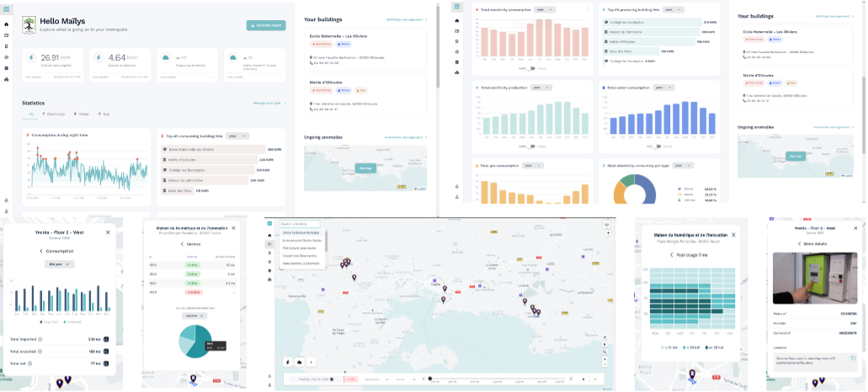This screenshot has width=868, height=392.
Task: Toggle m3/Euros switch under water consumption chart
Action: coord(656,146)
